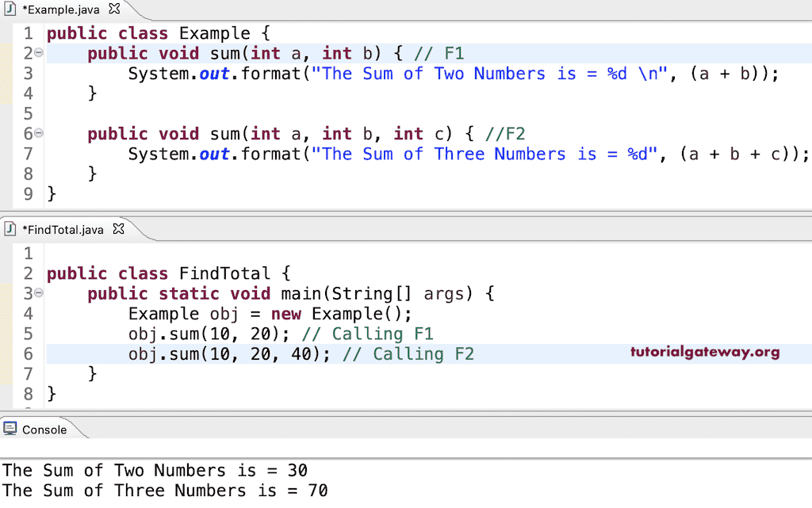This screenshot has width=812, height=508.
Task: Collapse the three-parameter sum method fold marker
Action: [37, 133]
